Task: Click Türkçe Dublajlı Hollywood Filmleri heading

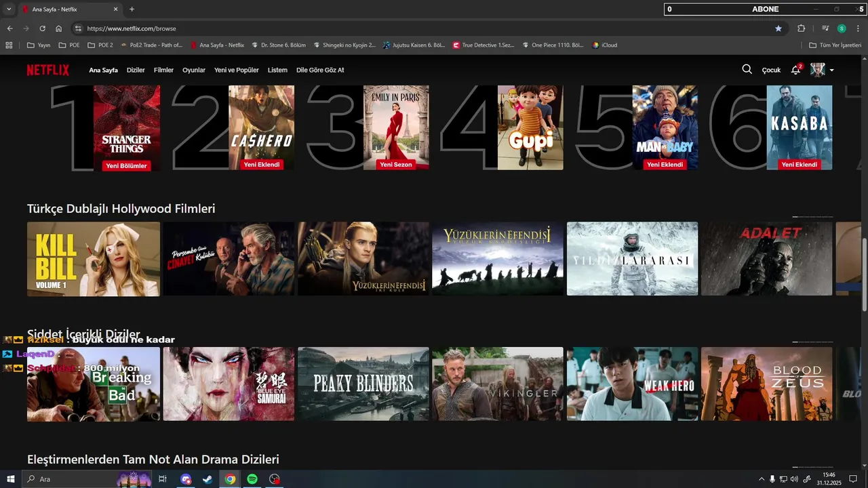Action: [121, 209]
